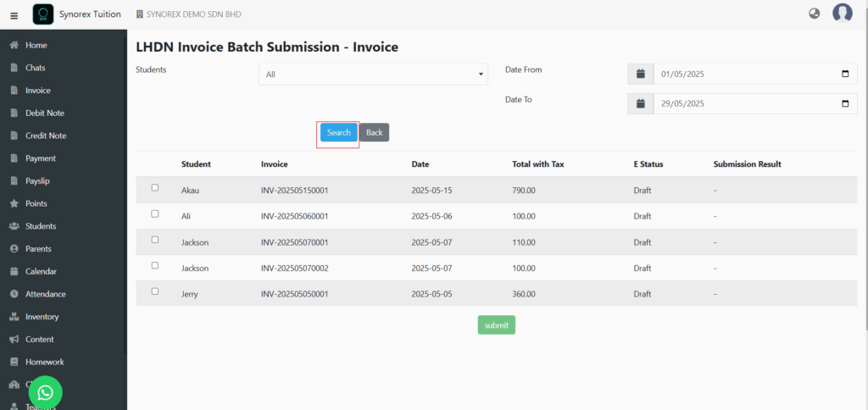The width and height of the screenshot is (868, 410).
Task: Click the Invoice sidebar icon
Action: [x=14, y=91]
